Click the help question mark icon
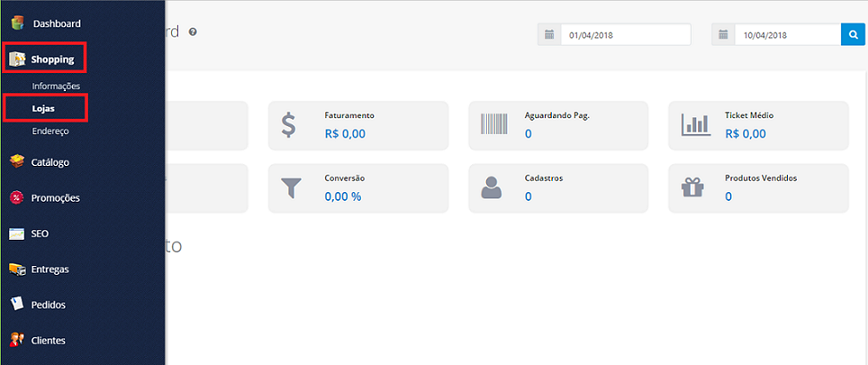Viewport: 868px width, 365px height. [x=193, y=32]
